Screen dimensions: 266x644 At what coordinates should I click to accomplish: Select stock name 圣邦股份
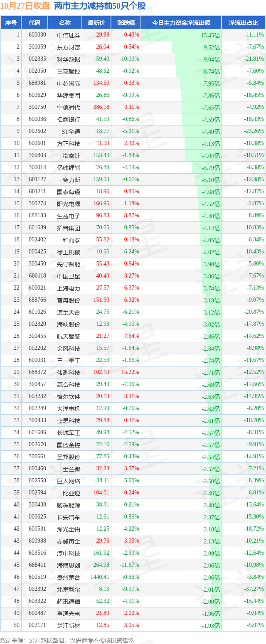click(69, 457)
